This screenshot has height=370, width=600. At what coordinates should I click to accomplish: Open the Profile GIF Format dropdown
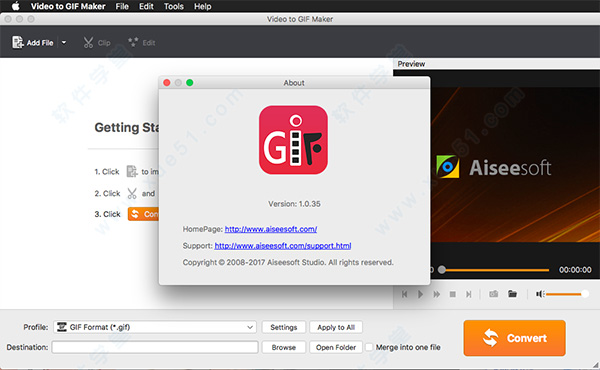click(x=155, y=327)
